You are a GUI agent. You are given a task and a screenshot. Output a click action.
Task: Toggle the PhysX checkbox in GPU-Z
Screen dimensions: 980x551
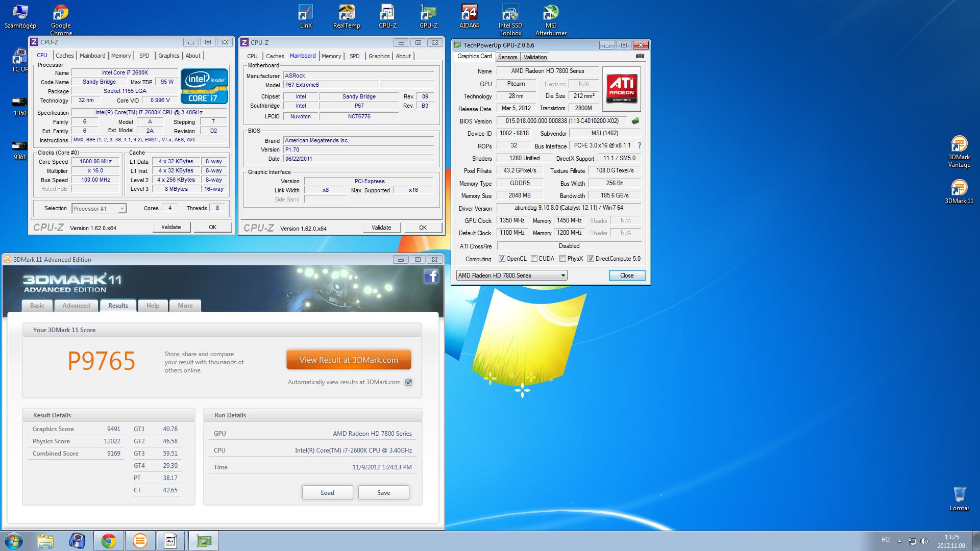click(562, 259)
